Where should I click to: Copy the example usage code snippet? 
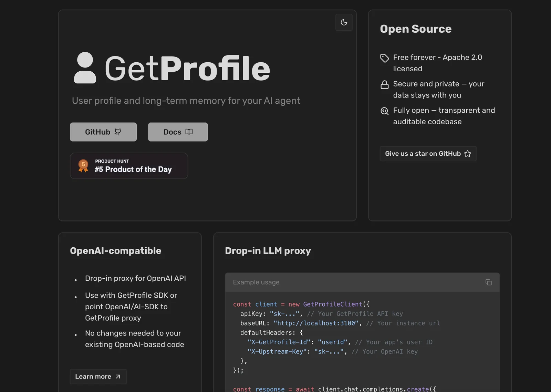488,282
